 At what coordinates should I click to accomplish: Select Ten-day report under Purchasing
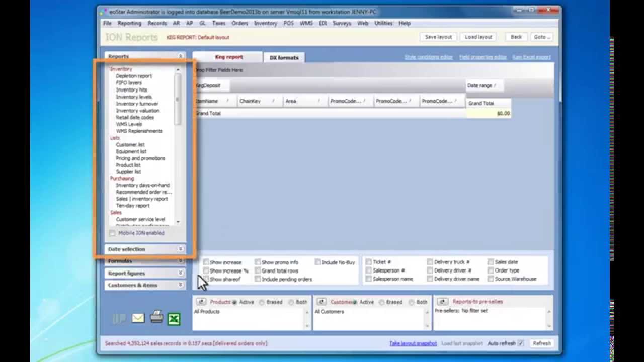tap(132, 206)
